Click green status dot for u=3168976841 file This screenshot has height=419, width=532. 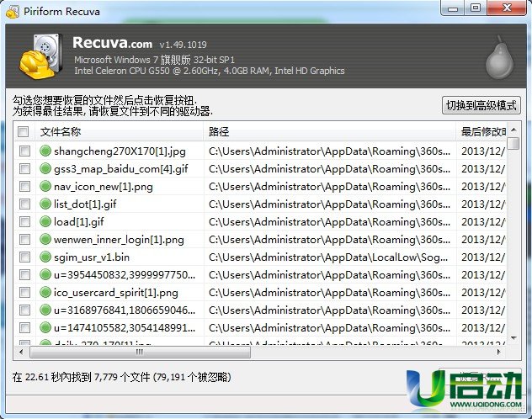point(45,310)
